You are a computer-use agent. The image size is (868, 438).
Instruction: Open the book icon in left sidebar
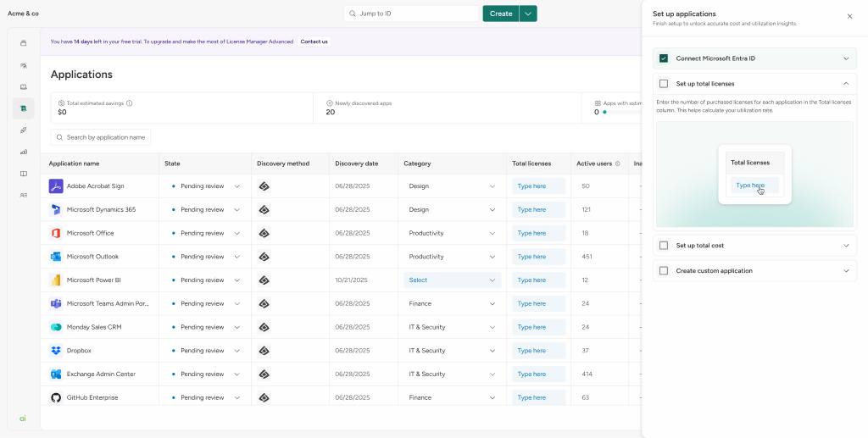click(x=23, y=174)
